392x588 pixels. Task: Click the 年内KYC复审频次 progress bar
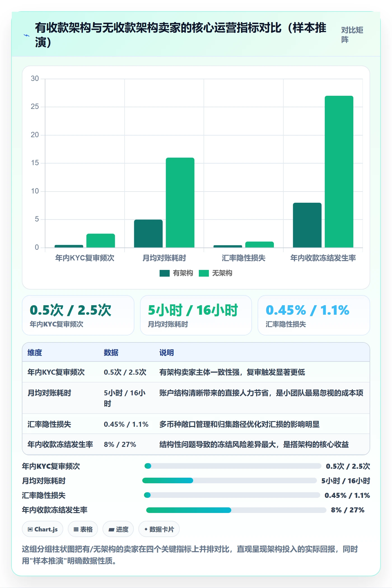(233, 466)
